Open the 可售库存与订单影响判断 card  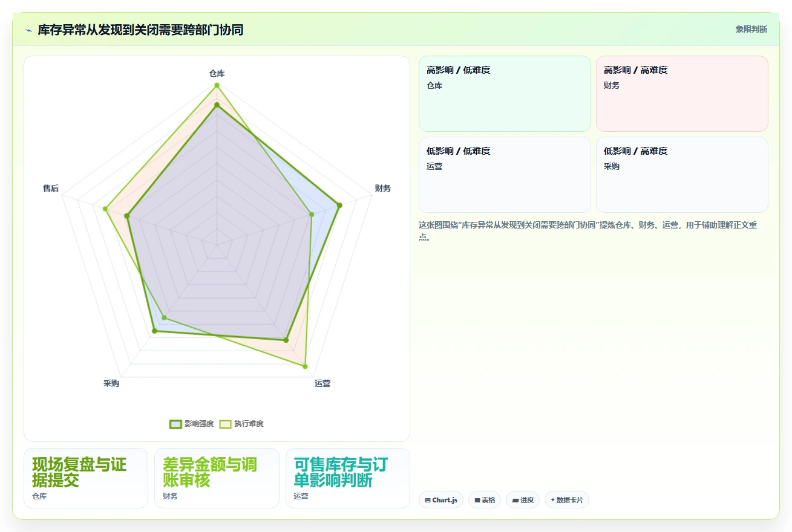(x=347, y=478)
